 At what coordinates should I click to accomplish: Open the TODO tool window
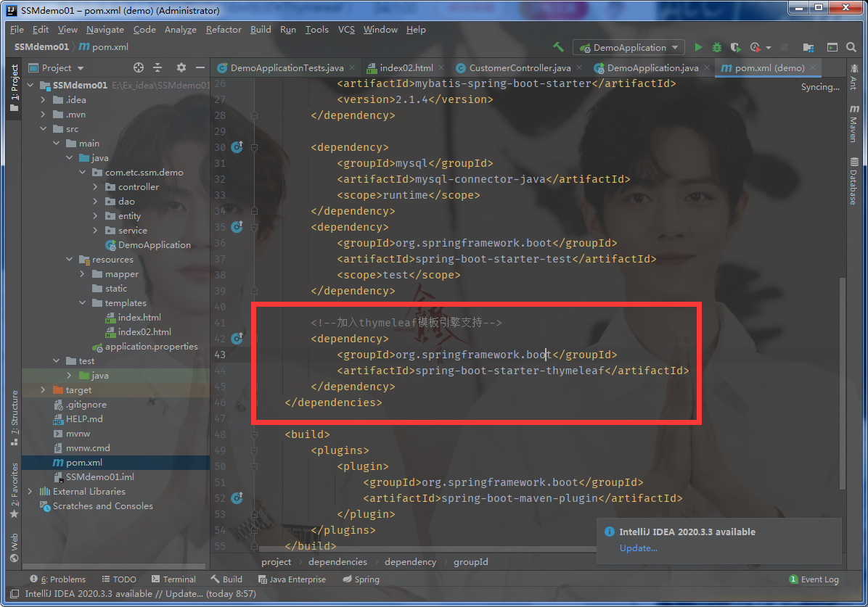click(119, 579)
